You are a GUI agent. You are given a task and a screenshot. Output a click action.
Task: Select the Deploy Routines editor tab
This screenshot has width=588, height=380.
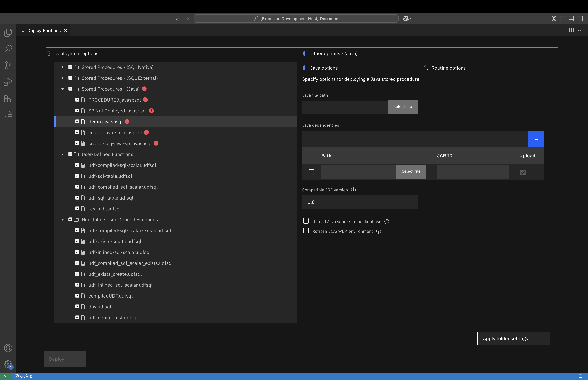[x=44, y=31]
